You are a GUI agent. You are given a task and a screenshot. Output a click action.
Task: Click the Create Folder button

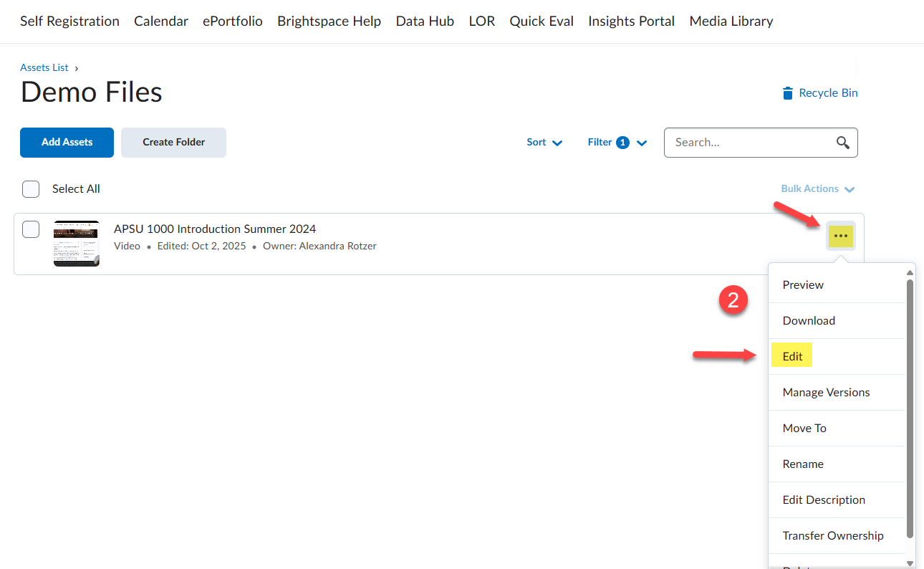[x=173, y=142]
